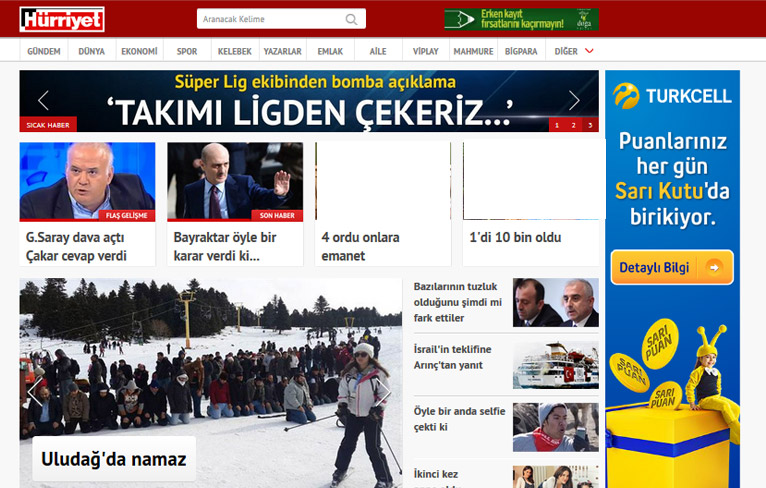Open 'TAKIMI LİGDEN ÇEKERİZ' headline
Image resolution: width=766 pixels, height=488 pixels.
(310, 112)
